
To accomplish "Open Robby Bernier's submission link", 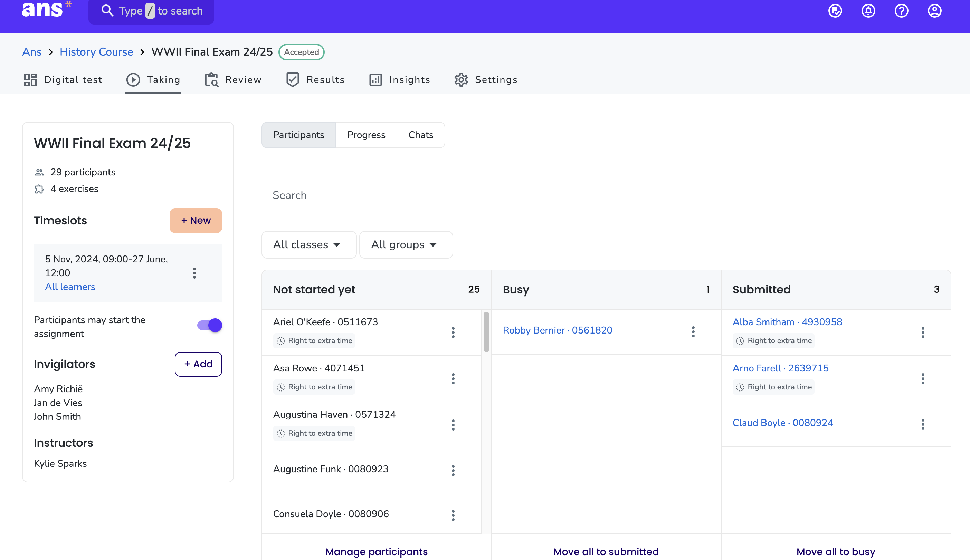I will pyautogui.click(x=558, y=330).
